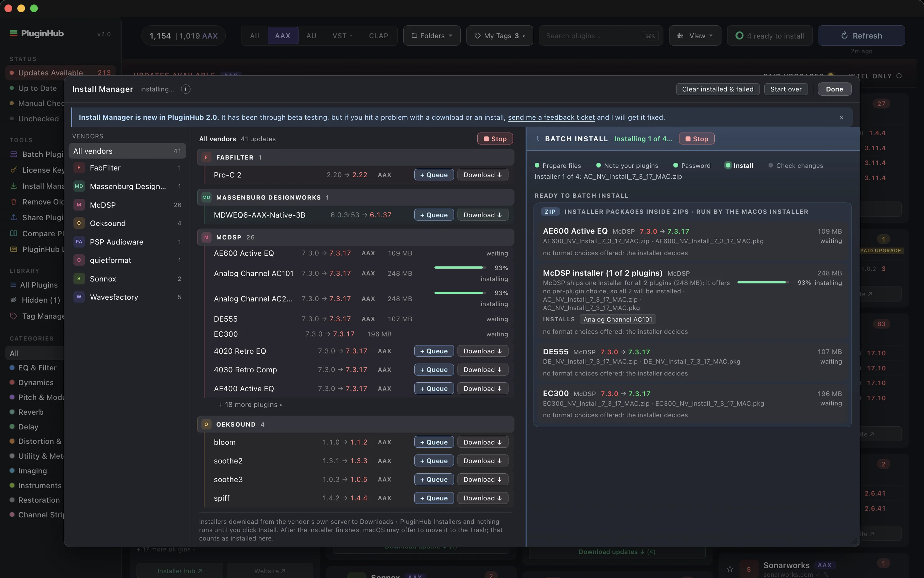This screenshot has height=578, width=924.
Task: Open the Tag Manager tag icon
Action: [13, 316]
